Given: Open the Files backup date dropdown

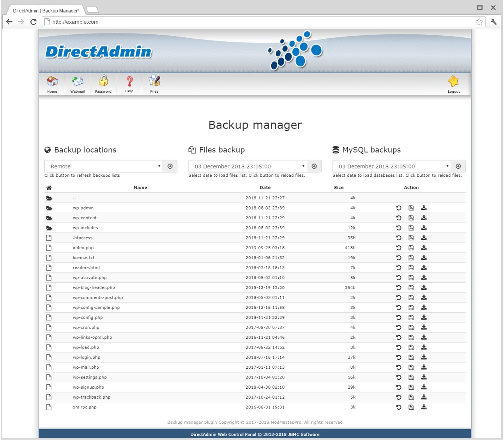Looking at the screenshot, I should tap(248, 166).
